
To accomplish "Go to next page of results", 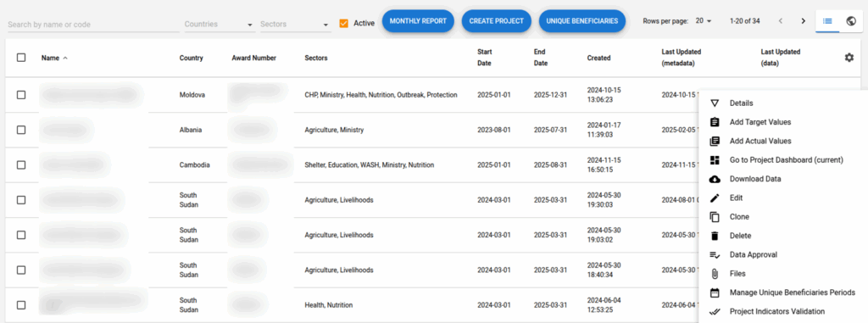I will [804, 21].
